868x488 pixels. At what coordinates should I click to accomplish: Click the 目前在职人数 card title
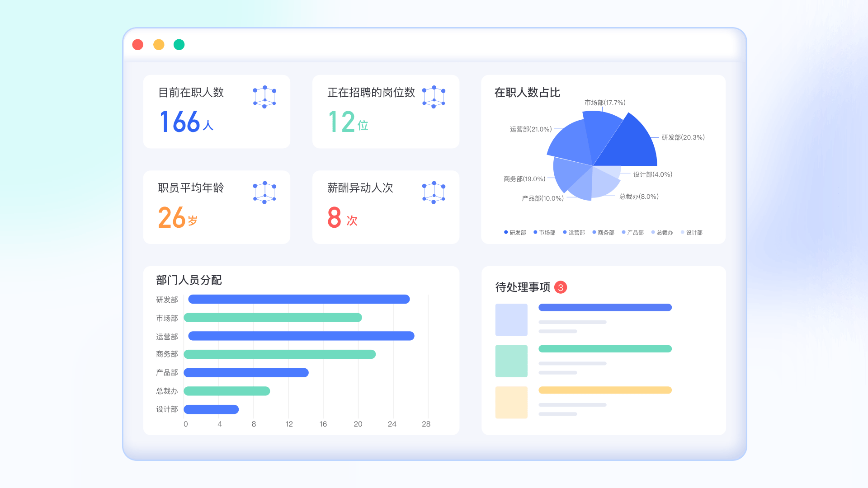(191, 93)
